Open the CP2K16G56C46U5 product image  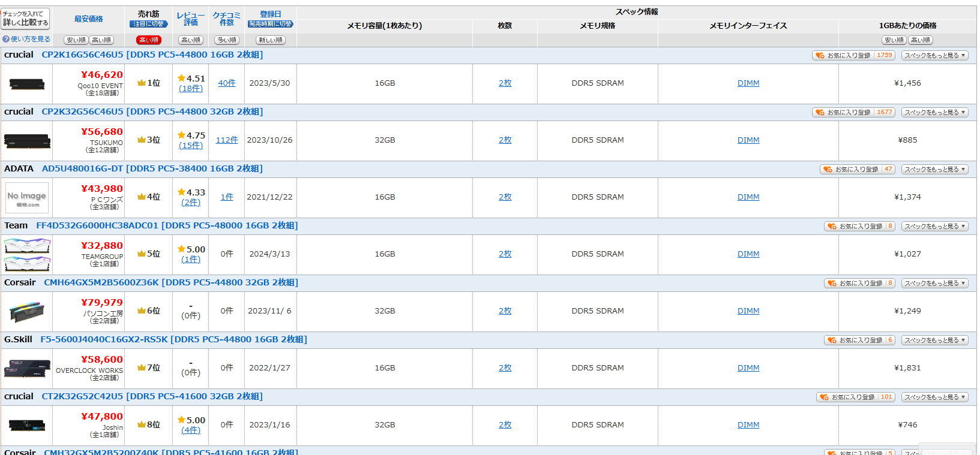[27, 83]
